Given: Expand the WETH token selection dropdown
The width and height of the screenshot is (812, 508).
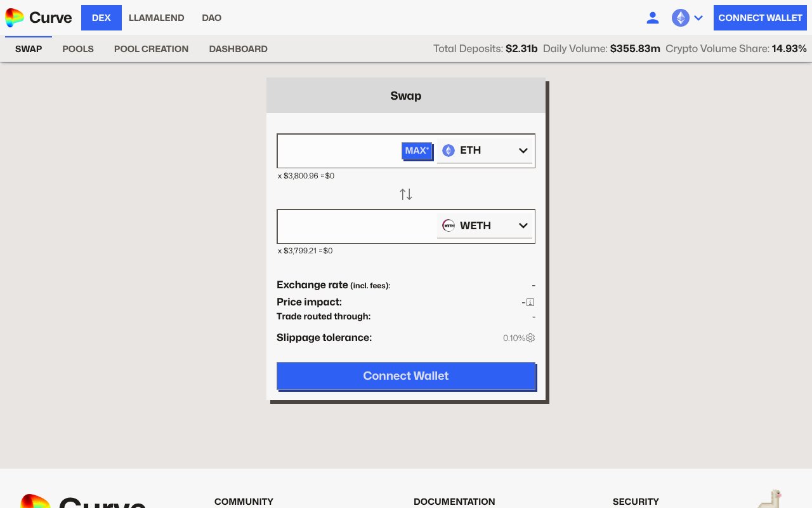Looking at the screenshot, I should [523, 225].
